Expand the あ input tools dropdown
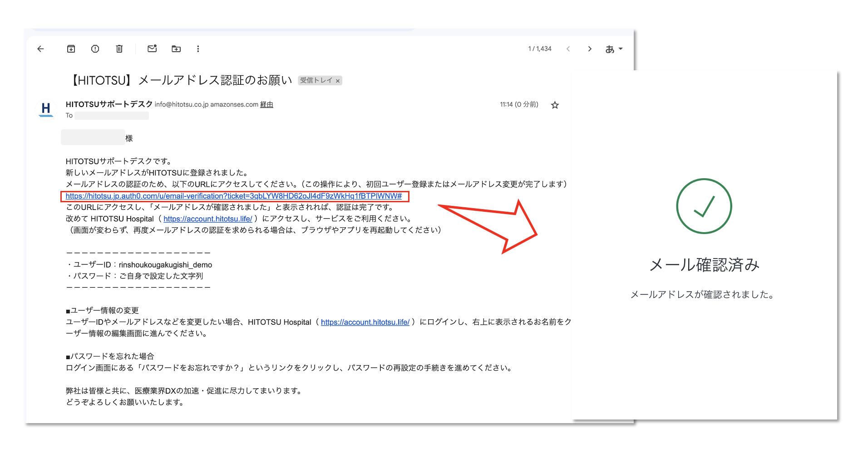 [x=614, y=49]
